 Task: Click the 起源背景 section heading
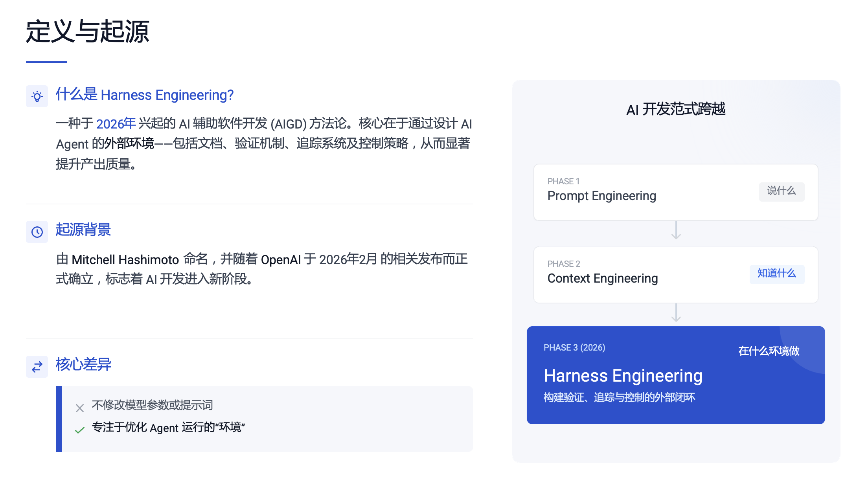coord(83,230)
